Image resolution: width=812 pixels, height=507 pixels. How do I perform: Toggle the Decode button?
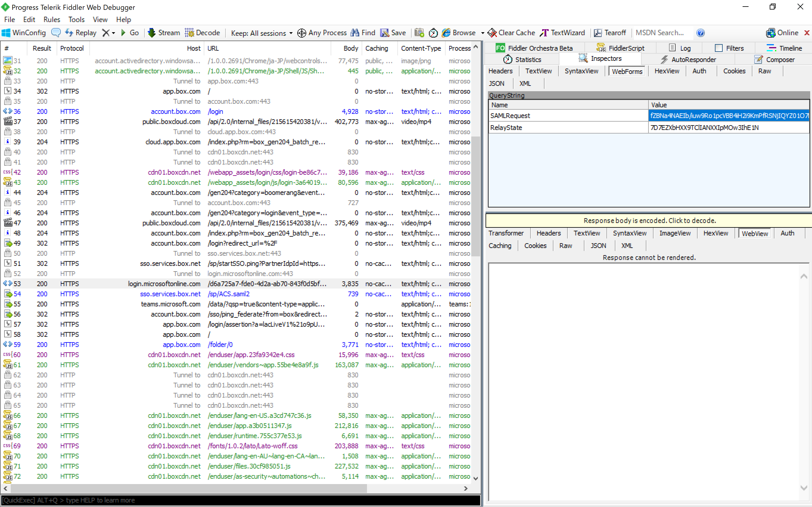click(x=203, y=32)
